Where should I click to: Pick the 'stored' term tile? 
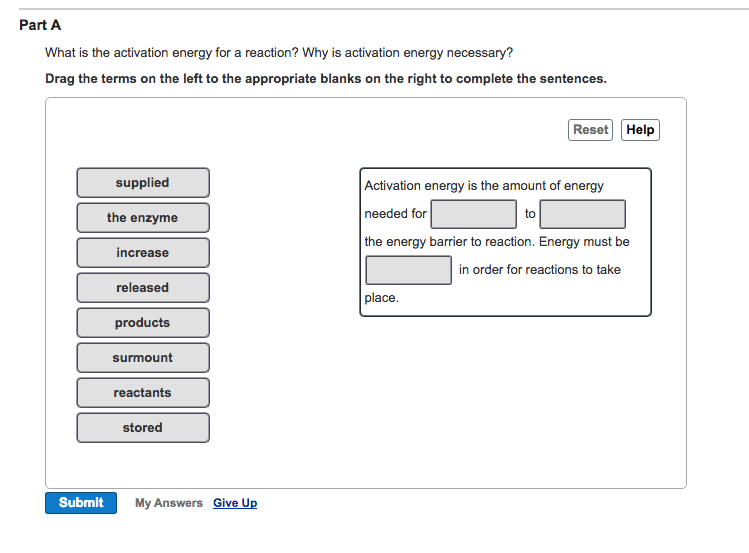pyautogui.click(x=143, y=428)
